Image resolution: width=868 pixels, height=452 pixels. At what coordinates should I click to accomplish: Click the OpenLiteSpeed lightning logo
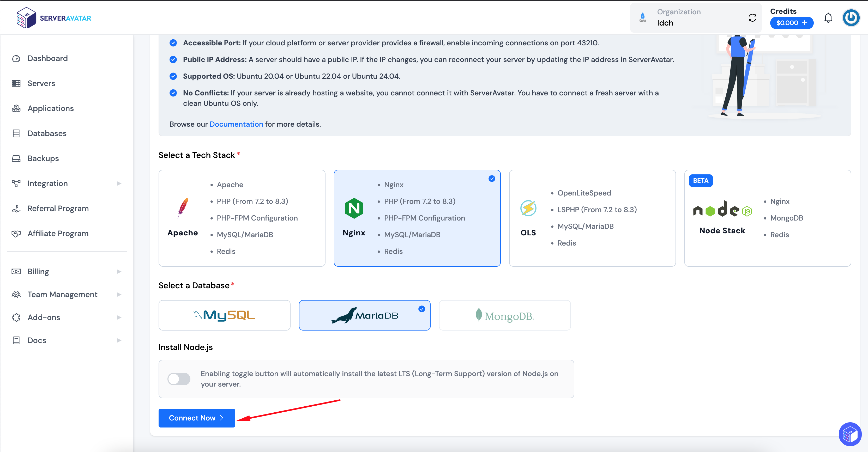point(528,208)
